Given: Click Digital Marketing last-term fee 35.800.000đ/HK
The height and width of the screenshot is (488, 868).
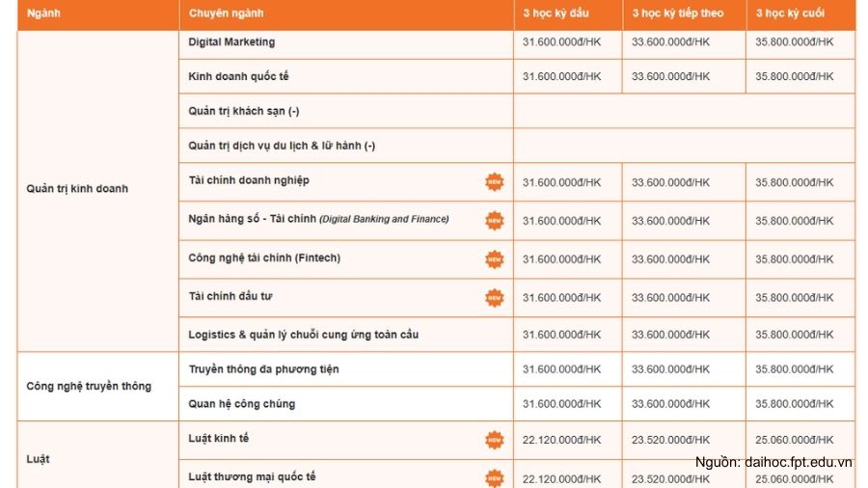Looking at the screenshot, I should coord(795,42).
